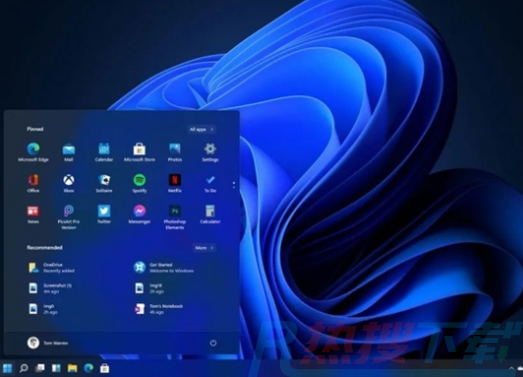Click the power button in Start menu
523x377 pixels.
(x=213, y=343)
